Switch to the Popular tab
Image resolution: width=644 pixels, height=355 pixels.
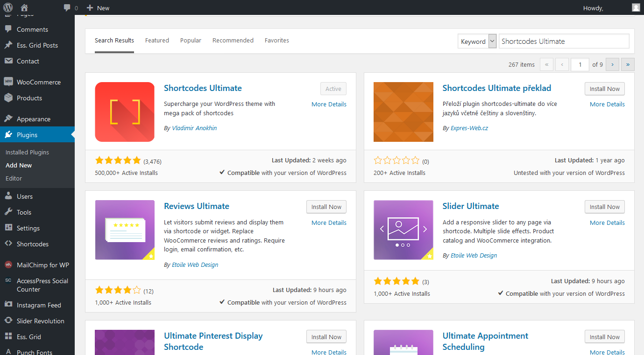coord(191,41)
